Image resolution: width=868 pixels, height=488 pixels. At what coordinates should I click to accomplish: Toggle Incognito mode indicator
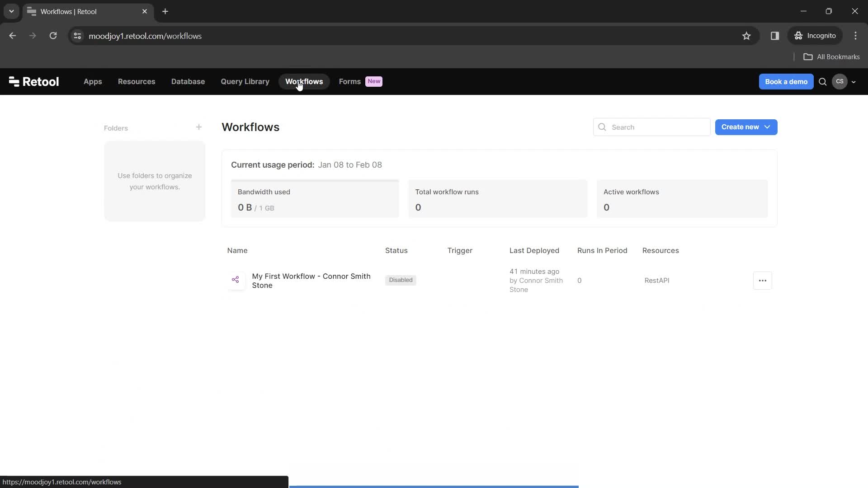[x=817, y=36]
